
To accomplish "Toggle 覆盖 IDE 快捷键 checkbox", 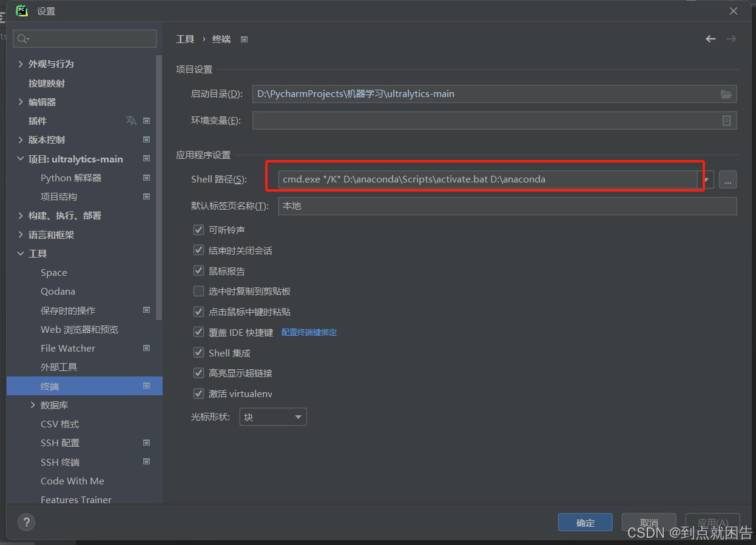I will [x=198, y=332].
